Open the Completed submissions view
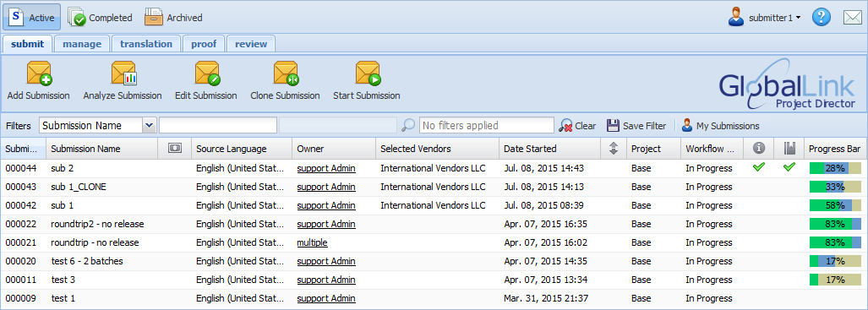This screenshot has height=310, width=868. tap(101, 18)
